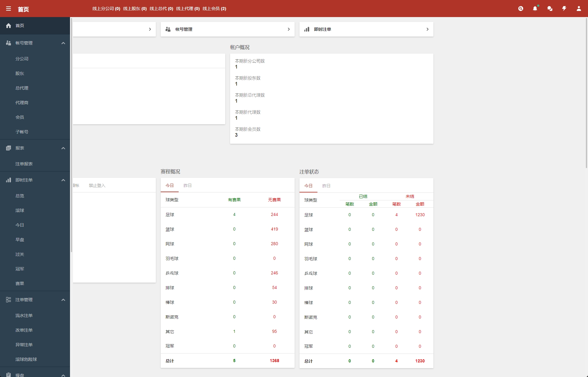
Task: Click 线上会员 (2) link in header
Action: coord(214,9)
